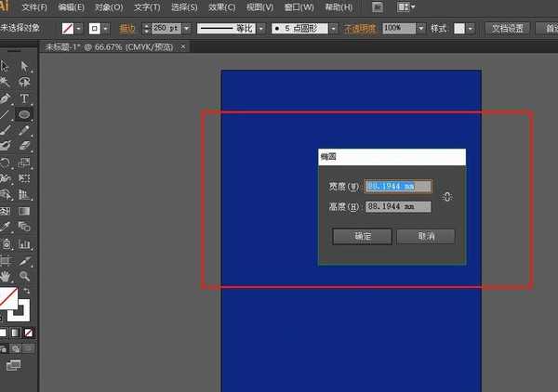Select the Shape Builder tool
558x392 pixels.
click(x=5, y=194)
